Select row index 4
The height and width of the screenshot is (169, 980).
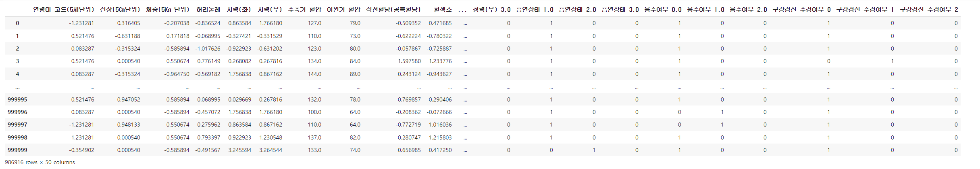(17, 74)
